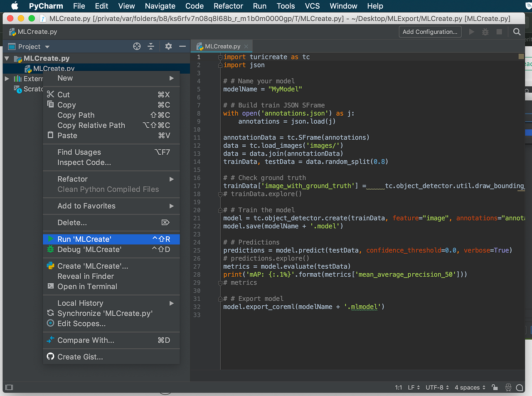The image size is (532, 396).
Task: Expand Local History submenu
Action: [111, 303]
